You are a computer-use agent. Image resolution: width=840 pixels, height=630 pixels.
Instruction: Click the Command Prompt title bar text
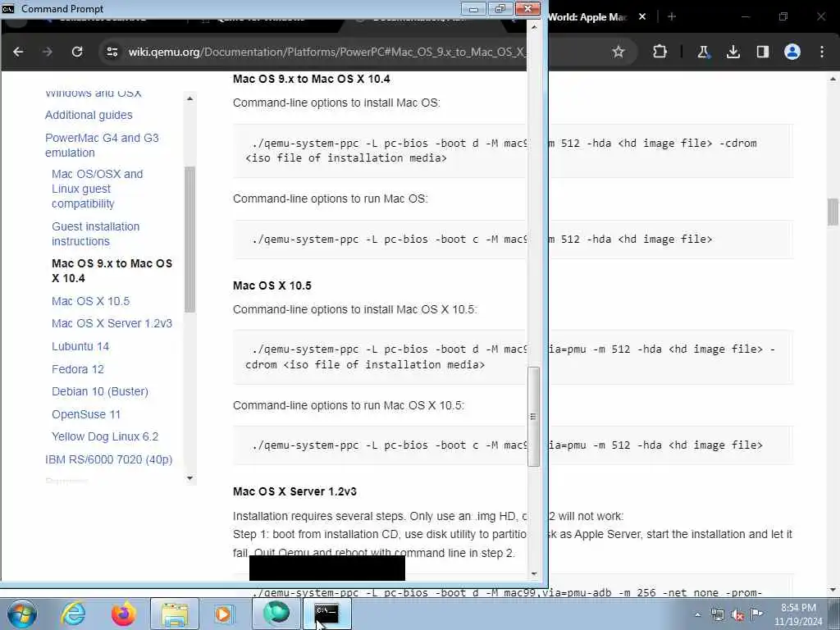coord(62,8)
